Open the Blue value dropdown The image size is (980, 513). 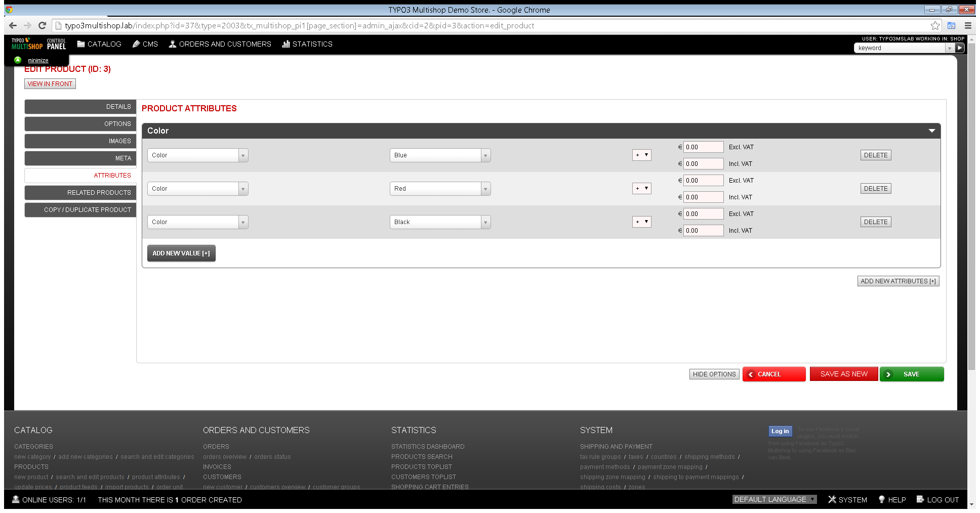(484, 155)
